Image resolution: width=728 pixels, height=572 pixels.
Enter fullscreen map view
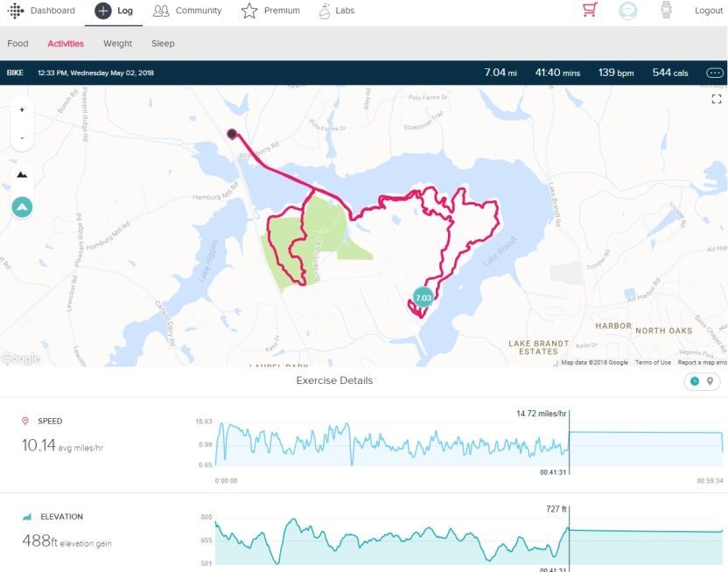(717, 100)
